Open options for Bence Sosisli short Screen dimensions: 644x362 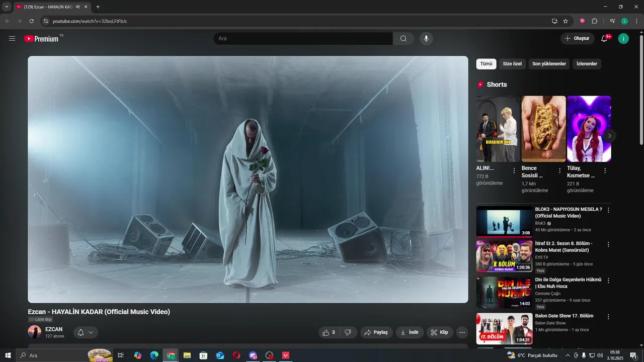[x=559, y=171]
